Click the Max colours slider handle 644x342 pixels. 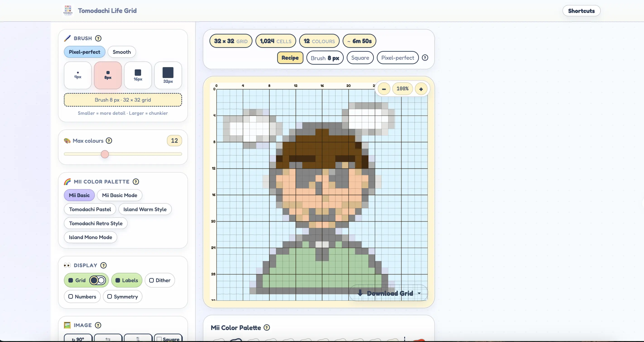105,154
